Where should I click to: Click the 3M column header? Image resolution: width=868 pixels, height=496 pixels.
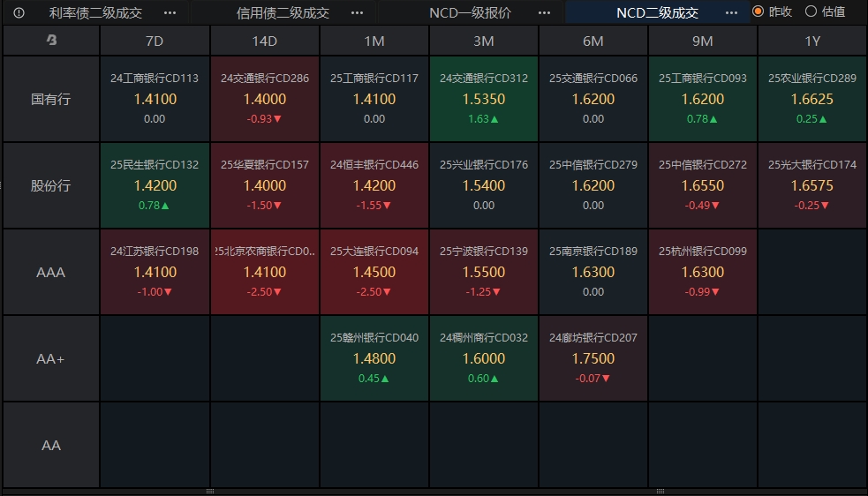click(x=484, y=41)
